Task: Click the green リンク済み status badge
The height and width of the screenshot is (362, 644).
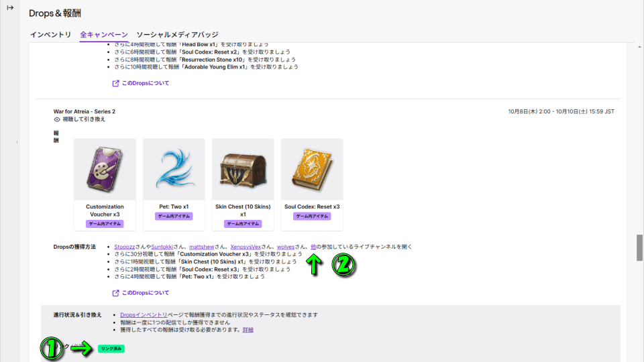Action: tap(111, 349)
